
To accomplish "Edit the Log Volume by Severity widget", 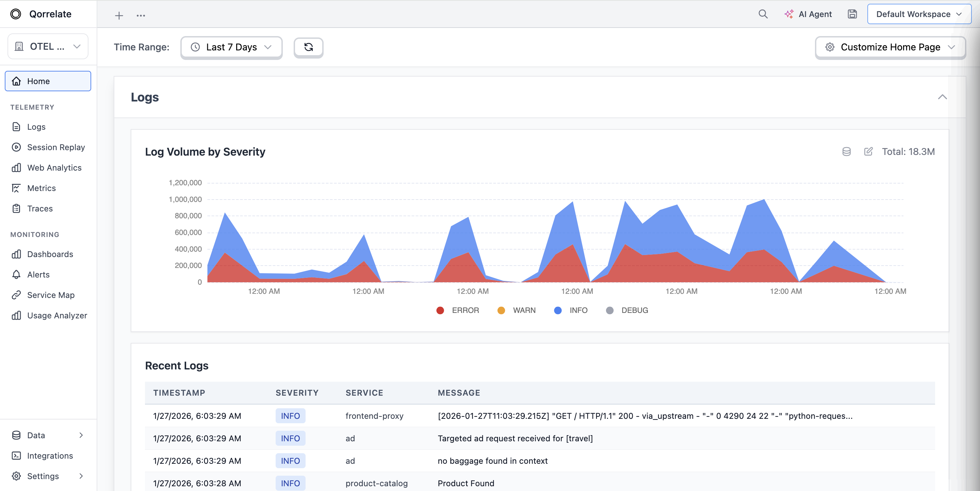I will coord(868,152).
